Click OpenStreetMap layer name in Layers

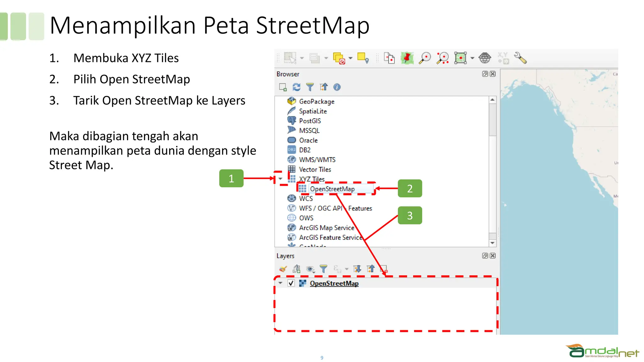tap(334, 283)
